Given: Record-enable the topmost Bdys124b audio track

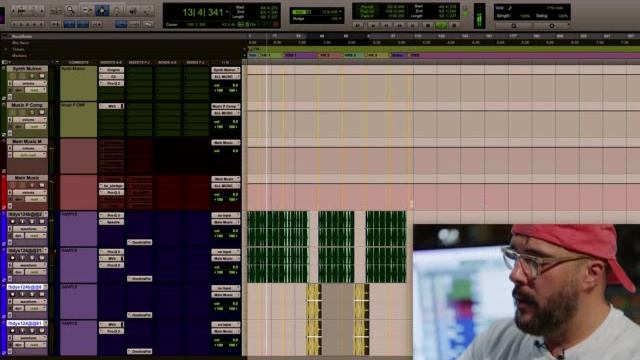Looking at the screenshot, I should [x=13, y=221].
